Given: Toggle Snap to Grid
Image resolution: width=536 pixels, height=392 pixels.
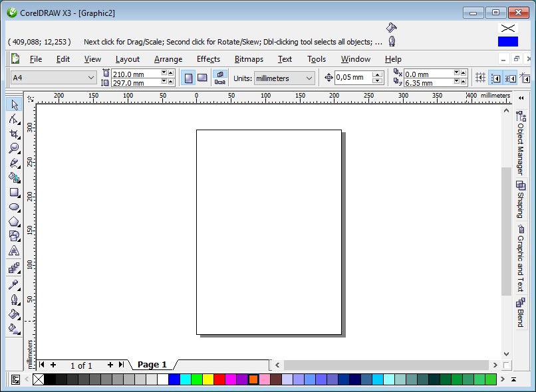Looking at the screenshot, I should pos(481,78).
